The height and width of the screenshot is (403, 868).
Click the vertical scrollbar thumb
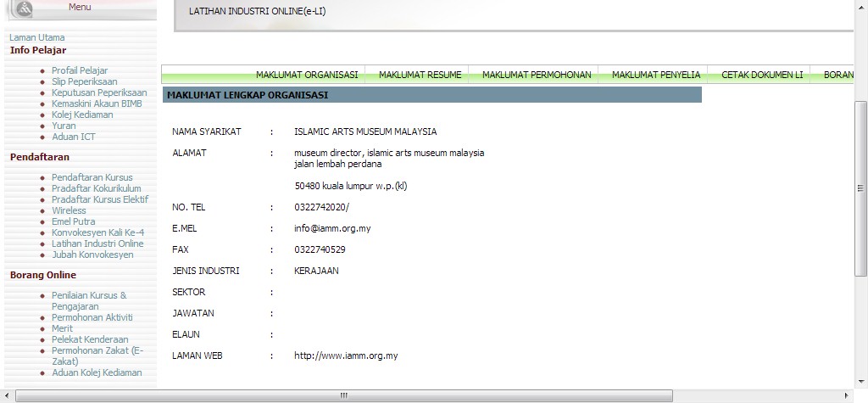tap(860, 188)
